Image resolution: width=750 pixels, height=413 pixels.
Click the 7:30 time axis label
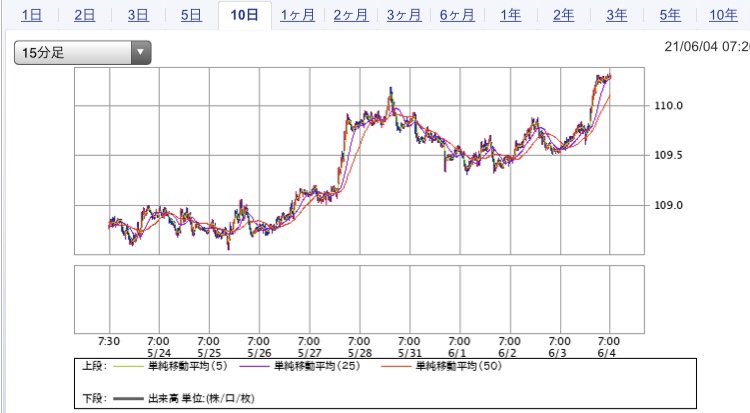pyautogui.click(x=109, y=341)
